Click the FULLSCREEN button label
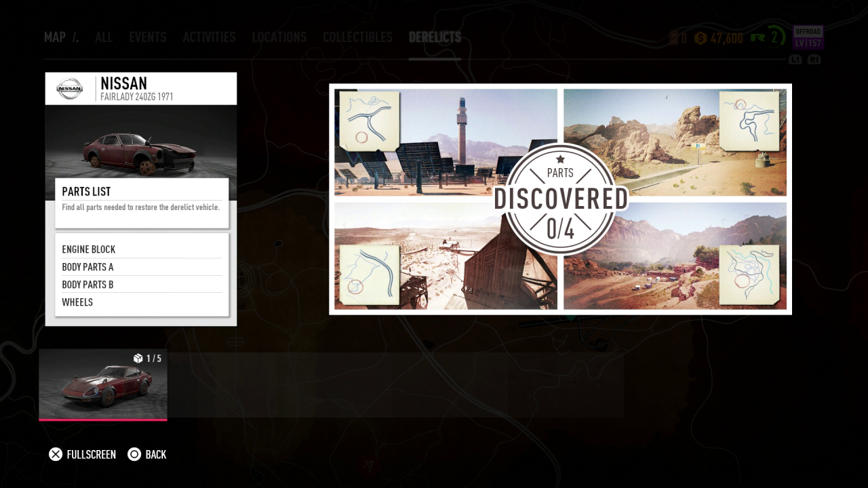868x488 pixels. (x=92, y=454)
